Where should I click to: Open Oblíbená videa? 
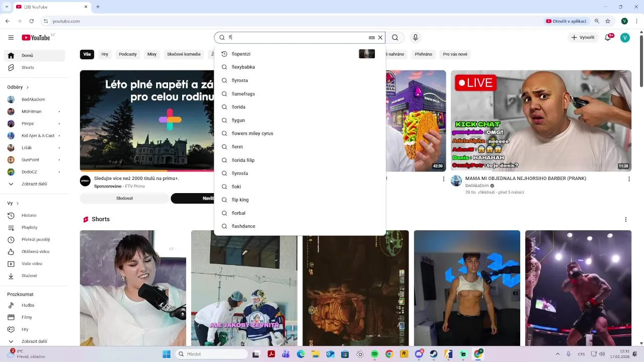tap(34, 251)
